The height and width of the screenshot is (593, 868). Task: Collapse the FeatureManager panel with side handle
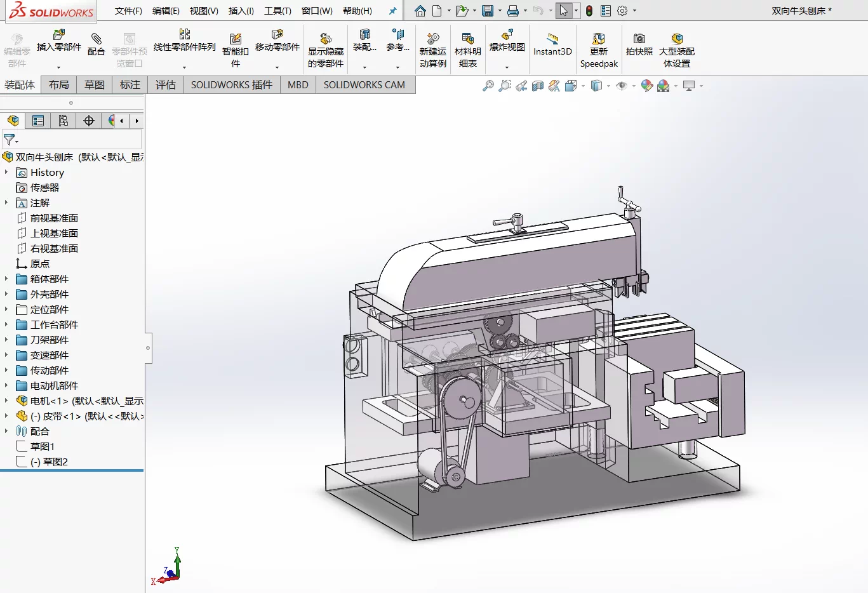pos(149,348)
